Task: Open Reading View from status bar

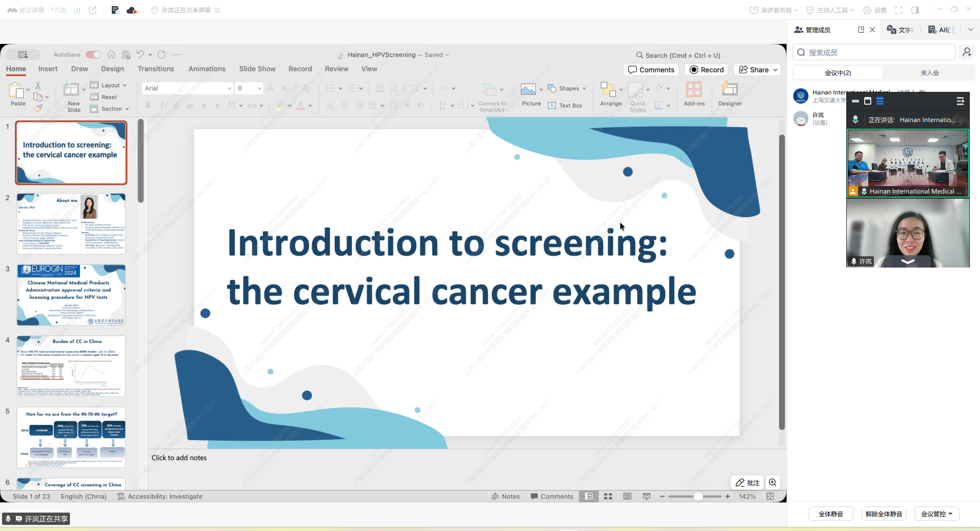Action: tap(627, 496)
